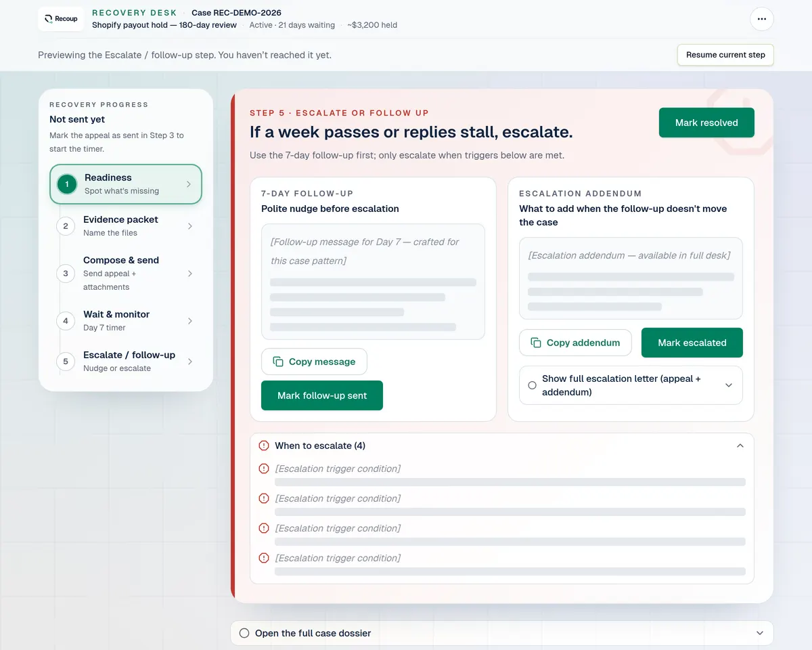Click 'Nudge or escalate' subtitle
812x650 pixels.
[x=117, y=368]
